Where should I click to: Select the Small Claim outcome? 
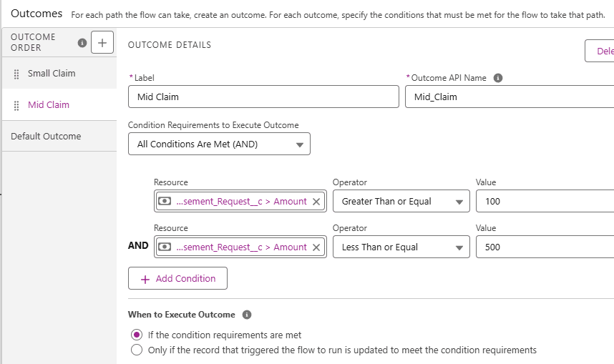click(x=52, y=74)
